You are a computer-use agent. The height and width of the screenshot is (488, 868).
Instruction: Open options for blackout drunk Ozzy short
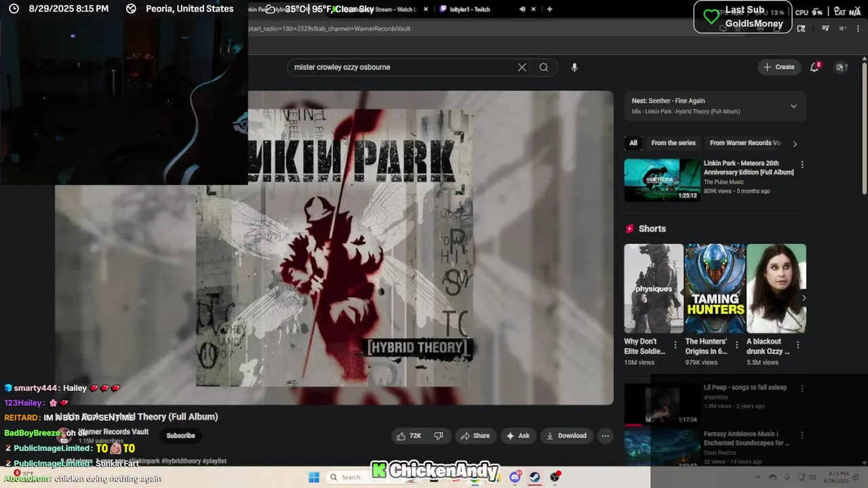click(797, 345)
